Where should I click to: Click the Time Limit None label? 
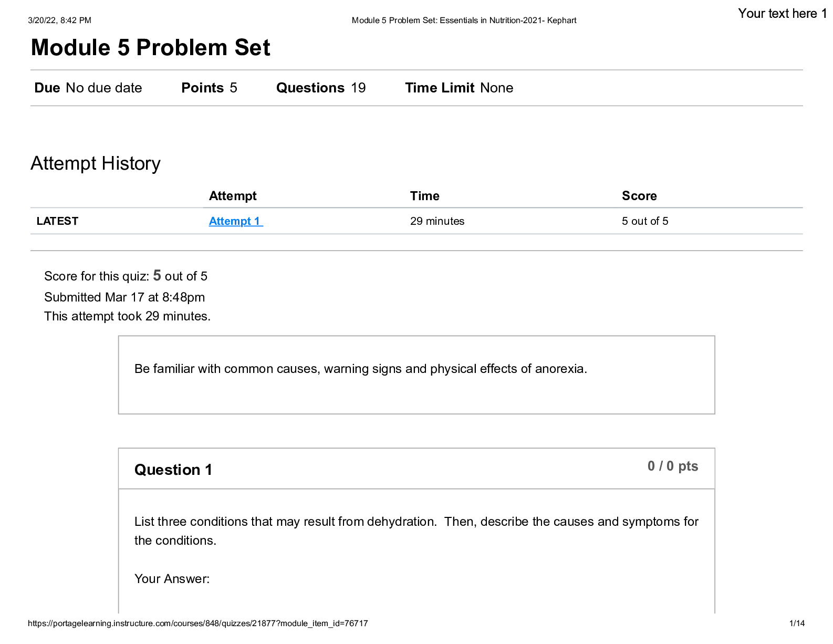(459, 88)
